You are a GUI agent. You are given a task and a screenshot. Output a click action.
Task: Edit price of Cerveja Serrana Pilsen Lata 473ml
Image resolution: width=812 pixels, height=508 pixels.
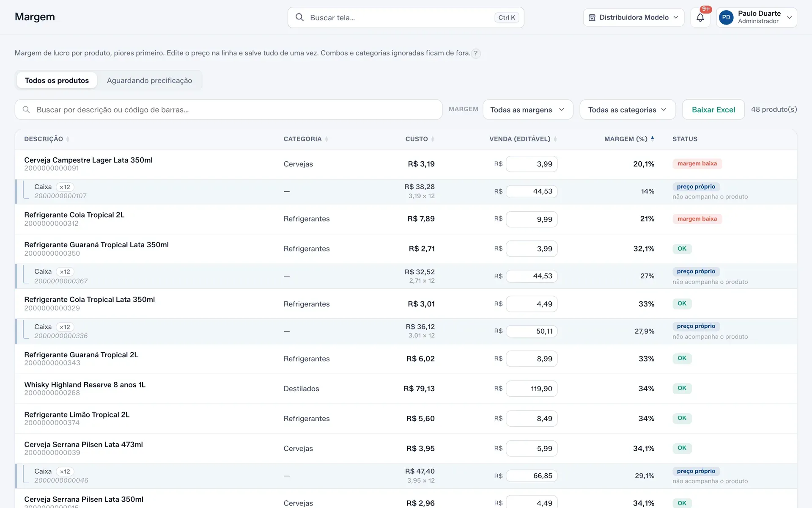532,448
